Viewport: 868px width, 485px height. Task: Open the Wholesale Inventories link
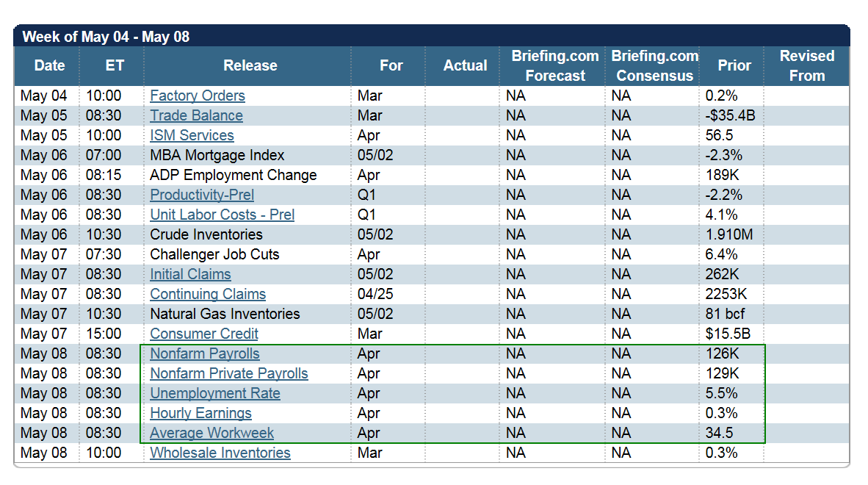220,453
